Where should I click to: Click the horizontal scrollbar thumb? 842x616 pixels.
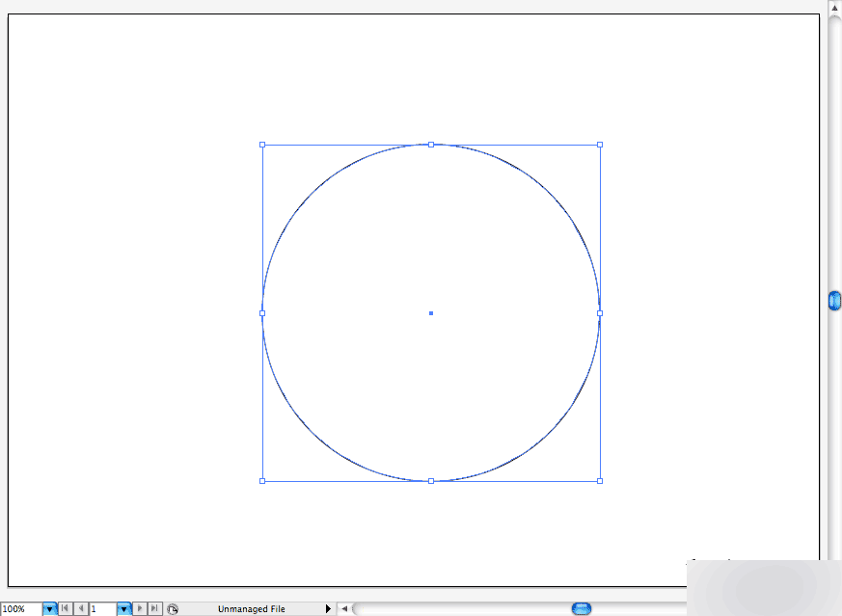(582, 608)
